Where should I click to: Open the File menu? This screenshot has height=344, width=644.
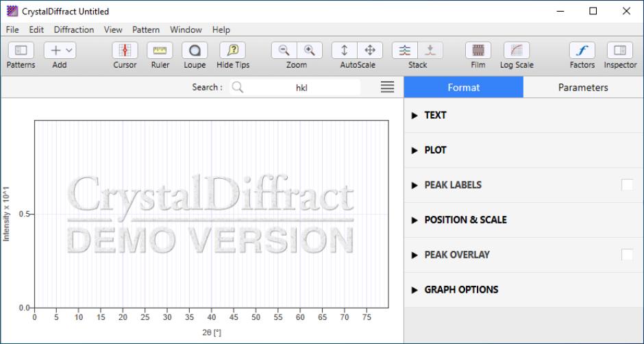pyautogui.click(x=12, y=29)
